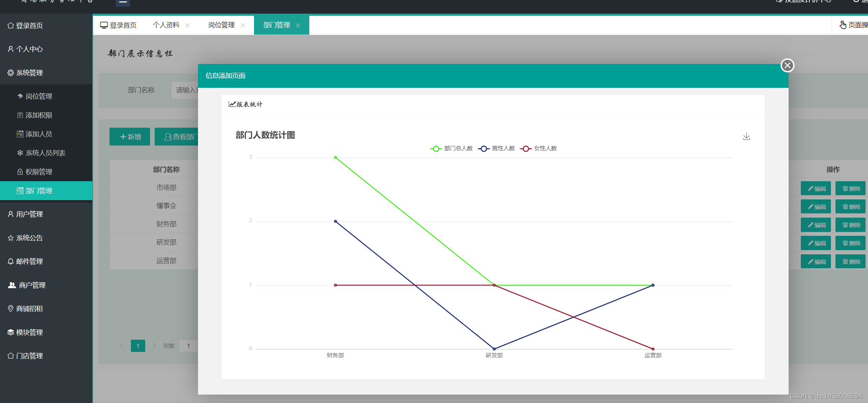
Task: Go to next page arrow
Action: pyautogui.click(x=154, y=346)
